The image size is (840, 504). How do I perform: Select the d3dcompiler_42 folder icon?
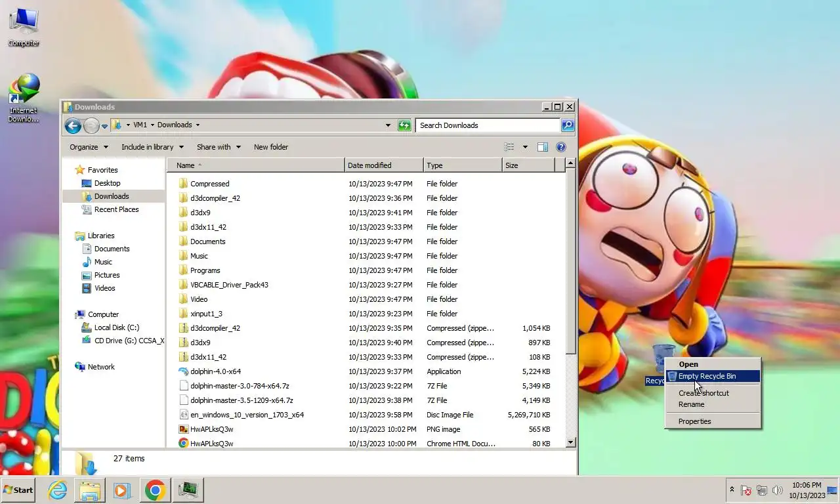(184, 198)
